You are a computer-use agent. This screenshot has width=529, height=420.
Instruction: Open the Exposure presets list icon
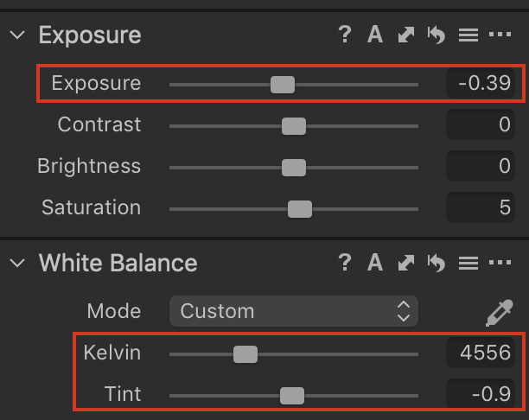[x=468, y=35]
